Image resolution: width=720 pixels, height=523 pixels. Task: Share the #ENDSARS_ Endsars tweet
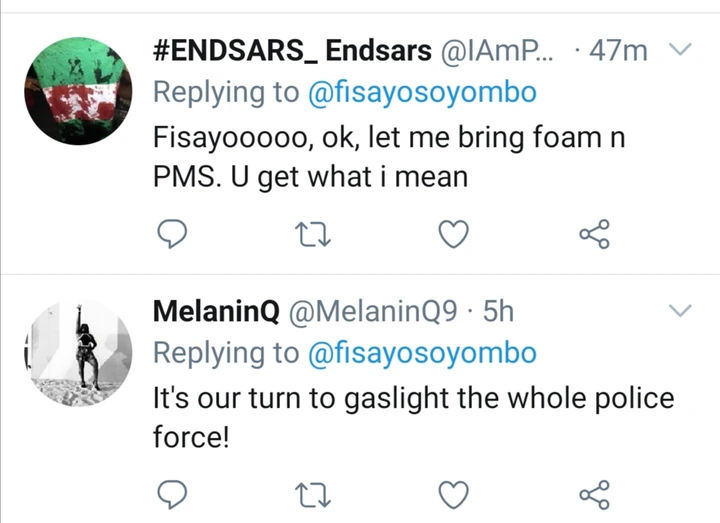tap(595, 234)
